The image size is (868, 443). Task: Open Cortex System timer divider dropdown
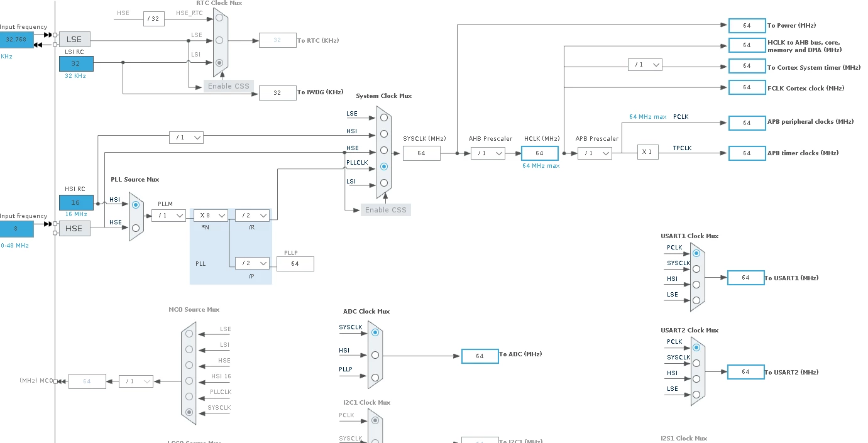(x=645, y=65)
